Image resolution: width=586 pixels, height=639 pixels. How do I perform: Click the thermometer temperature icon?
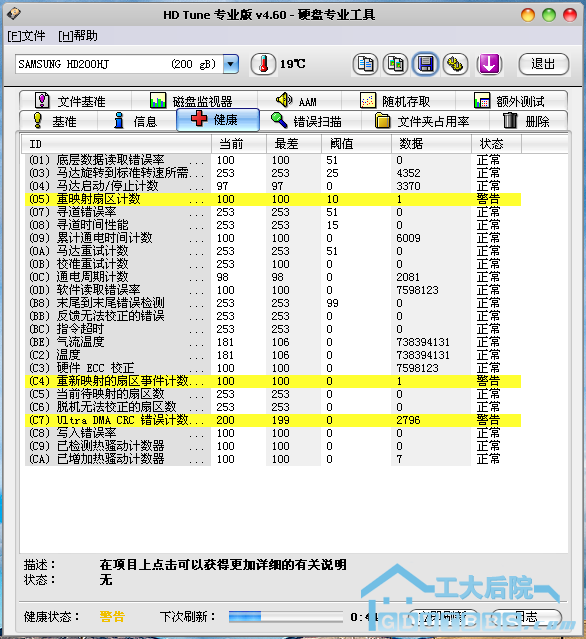coord(263,64)
